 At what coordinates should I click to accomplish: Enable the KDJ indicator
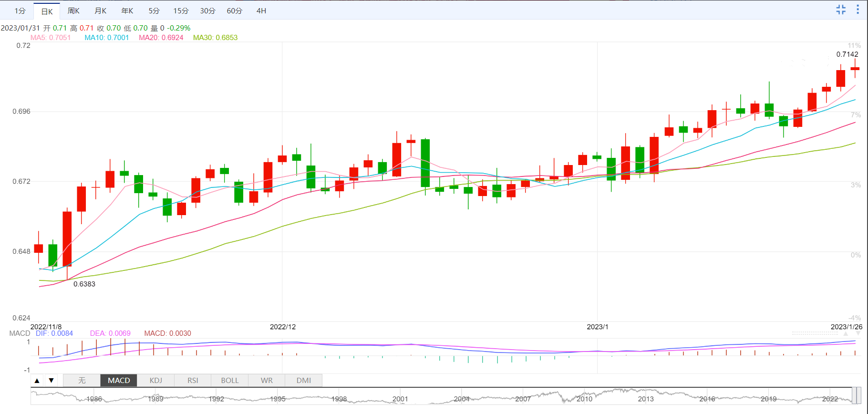(x=156, y=381)
